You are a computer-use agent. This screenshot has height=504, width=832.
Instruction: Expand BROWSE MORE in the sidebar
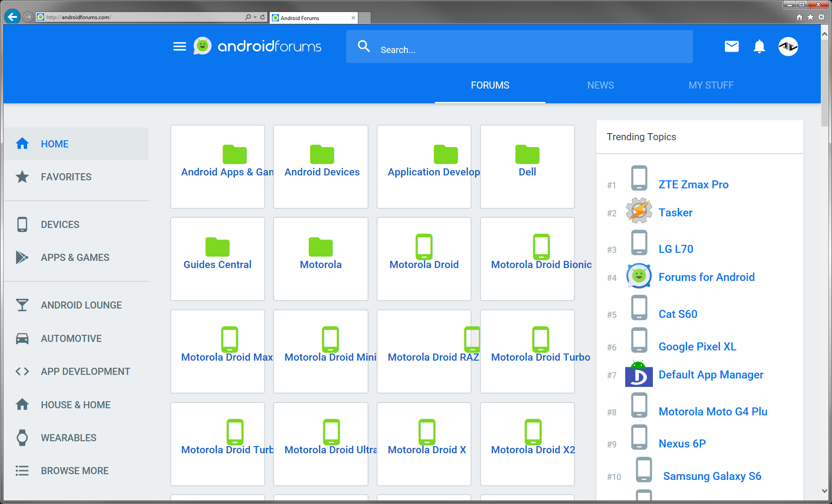coord(74,471)
